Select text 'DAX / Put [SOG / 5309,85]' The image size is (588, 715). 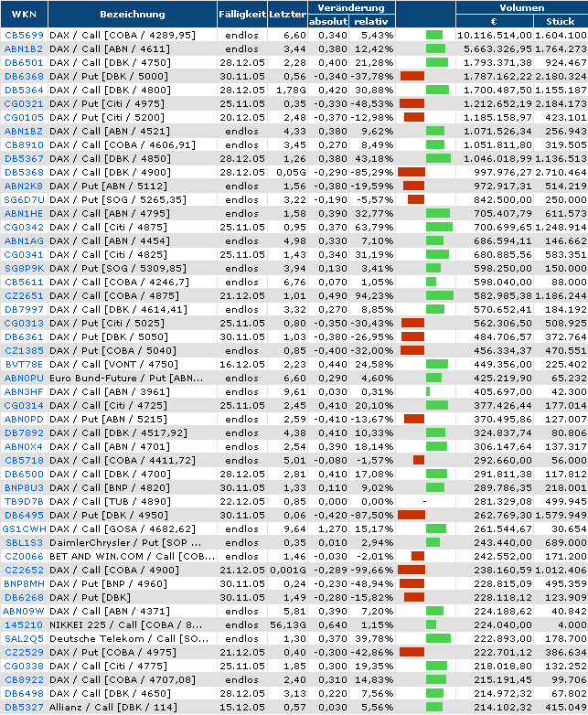[118, 268]
